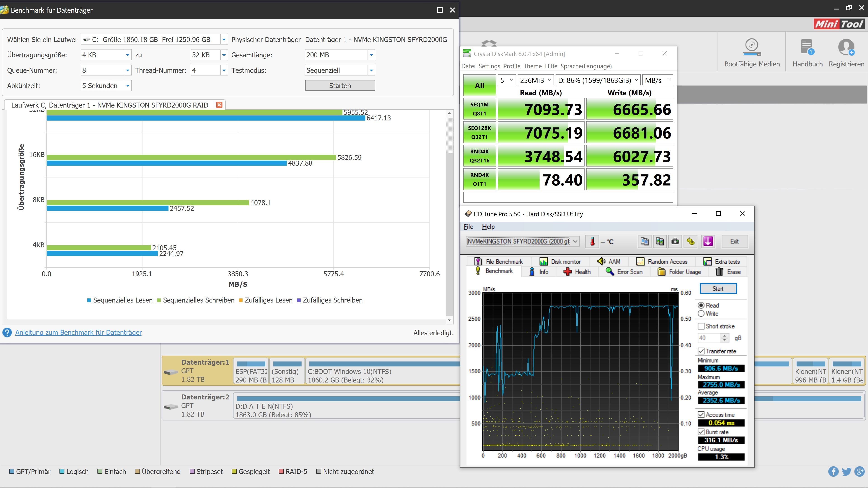Open 32 KB upper transfer size dropdown
The width and height of the screenshot is (868, 488).
pos(224,55)
